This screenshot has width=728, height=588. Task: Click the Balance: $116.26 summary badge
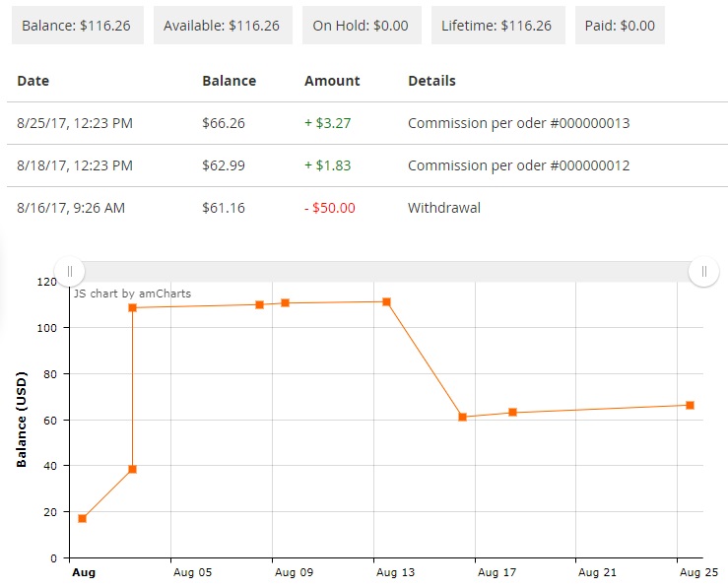click(x=78, y=26)
